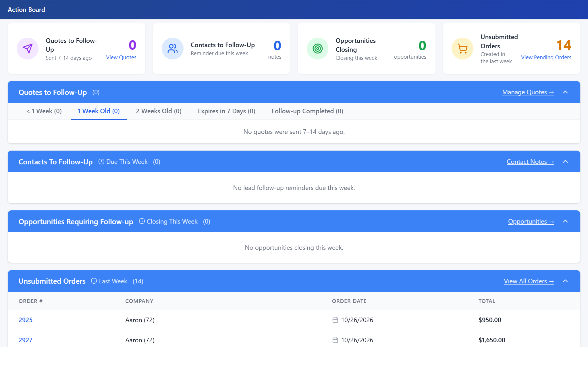
Task: Collapse the Quotes to Follow-Up section
Action: coord(565,92)
